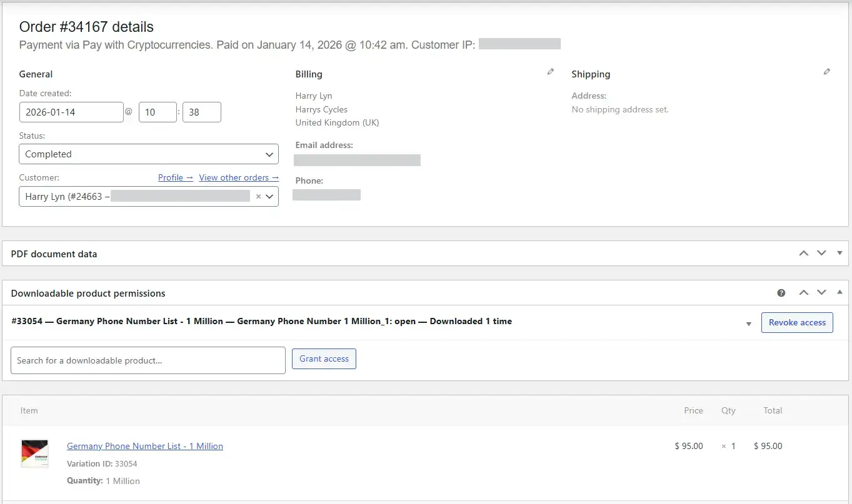Open the Customer selection dropdown
This screenshot has width=852, height=504.
(269, 197)
